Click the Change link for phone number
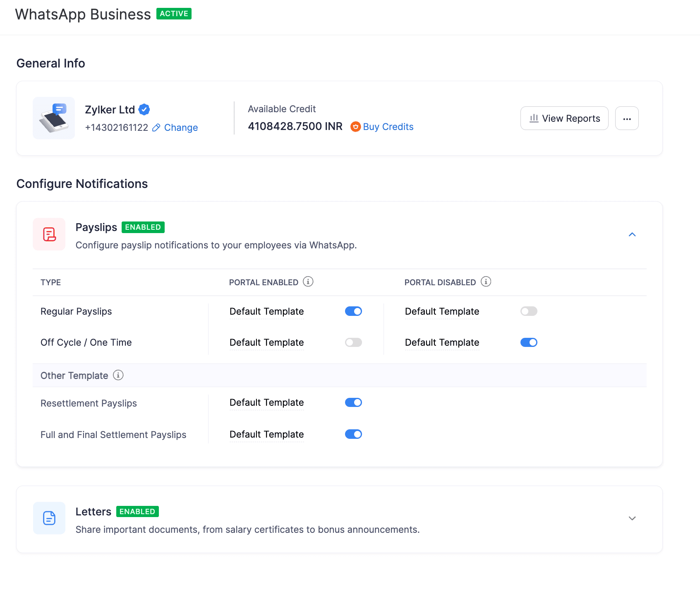The height and width of the screenshot is (592, 700). click(181, 128)
